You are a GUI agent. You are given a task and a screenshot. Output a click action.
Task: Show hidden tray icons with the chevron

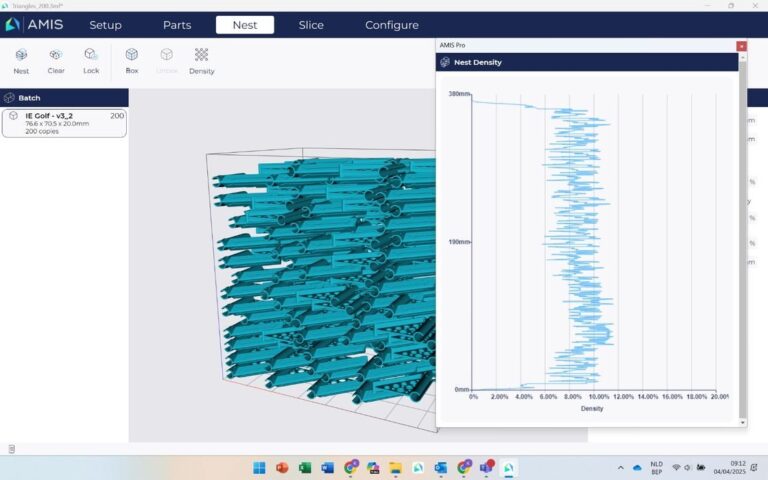pyautogui.click(x=620, y=468)
